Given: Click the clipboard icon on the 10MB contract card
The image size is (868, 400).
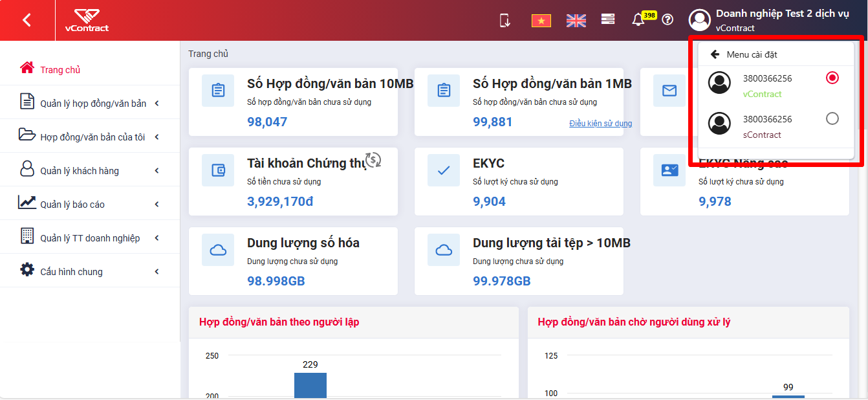Looking at the screenshot, I should point(218,91).
